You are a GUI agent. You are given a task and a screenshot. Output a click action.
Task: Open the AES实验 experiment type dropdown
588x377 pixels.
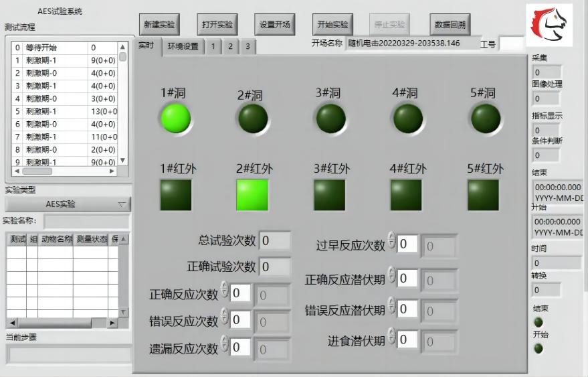pos(68,204)
